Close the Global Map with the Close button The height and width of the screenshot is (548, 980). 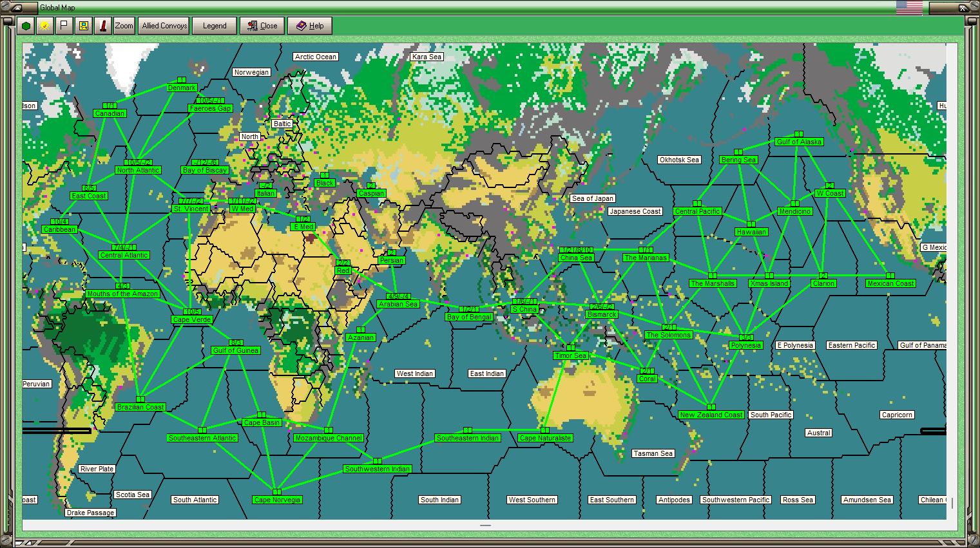coord(262,26)
